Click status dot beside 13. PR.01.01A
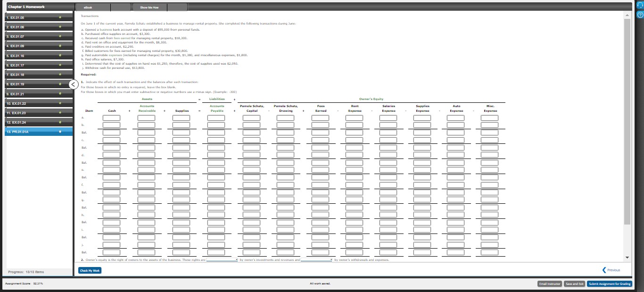644x292 pixels. pyautogui.click(x=59, y=132)
